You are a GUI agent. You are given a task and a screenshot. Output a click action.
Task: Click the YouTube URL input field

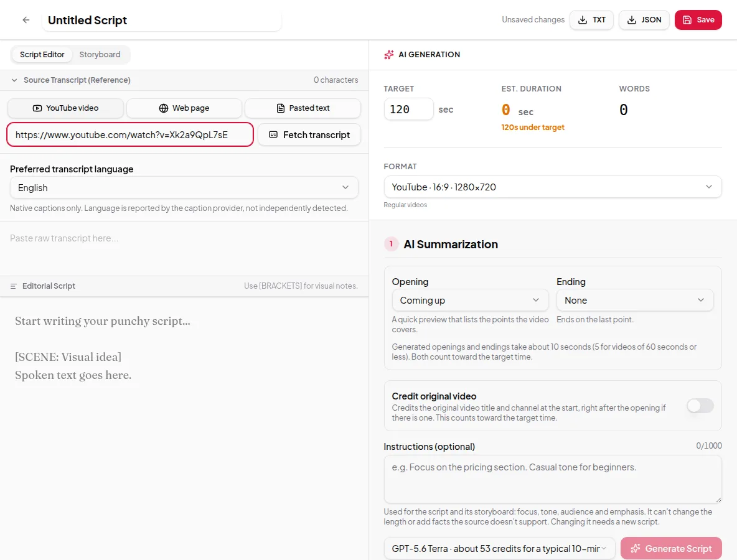130,135
